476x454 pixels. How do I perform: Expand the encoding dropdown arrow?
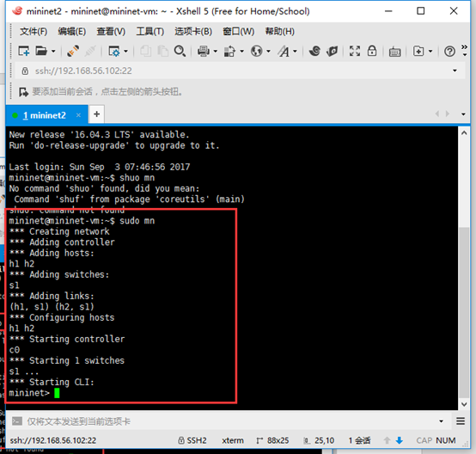tap(268, 52)
